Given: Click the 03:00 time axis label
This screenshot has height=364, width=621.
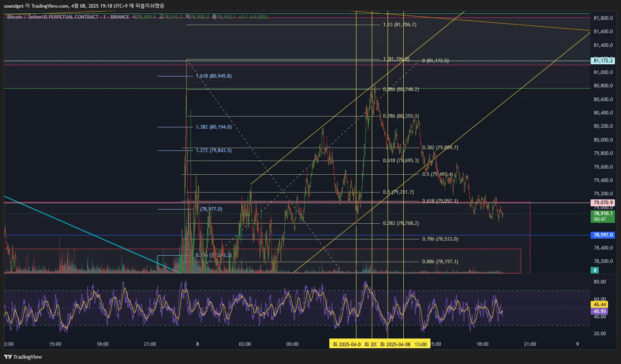Looking at the screenshot, I should coord(245,344).
